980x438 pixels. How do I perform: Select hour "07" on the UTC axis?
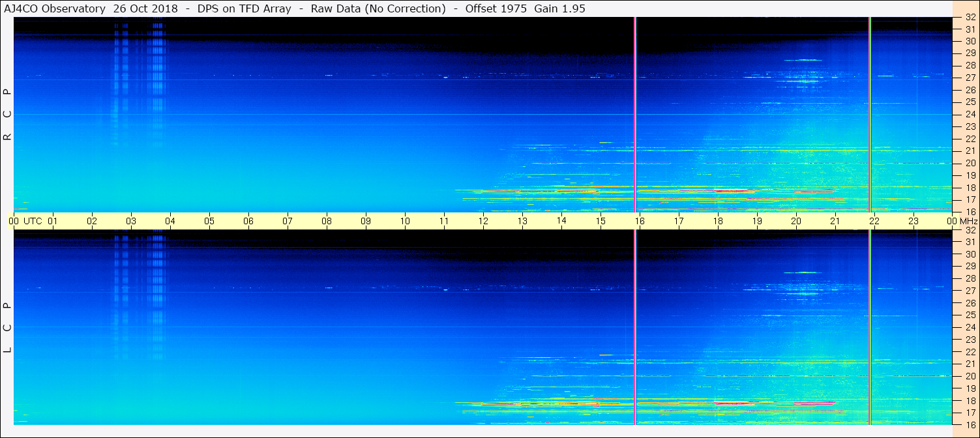pos(288,221)
